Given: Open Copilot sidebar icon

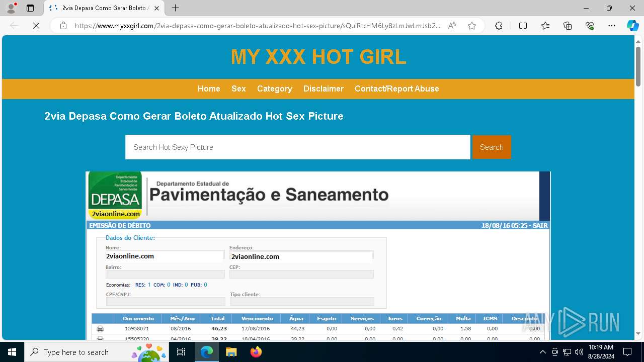Looking at the screenshot, I should 632,26.
